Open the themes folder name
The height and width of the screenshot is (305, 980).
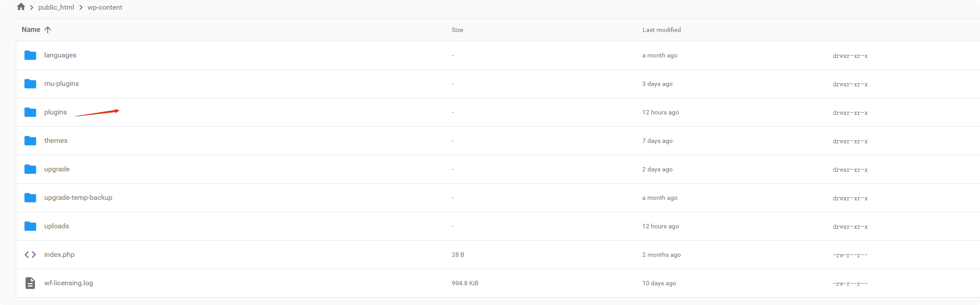(x=56, y=141)
